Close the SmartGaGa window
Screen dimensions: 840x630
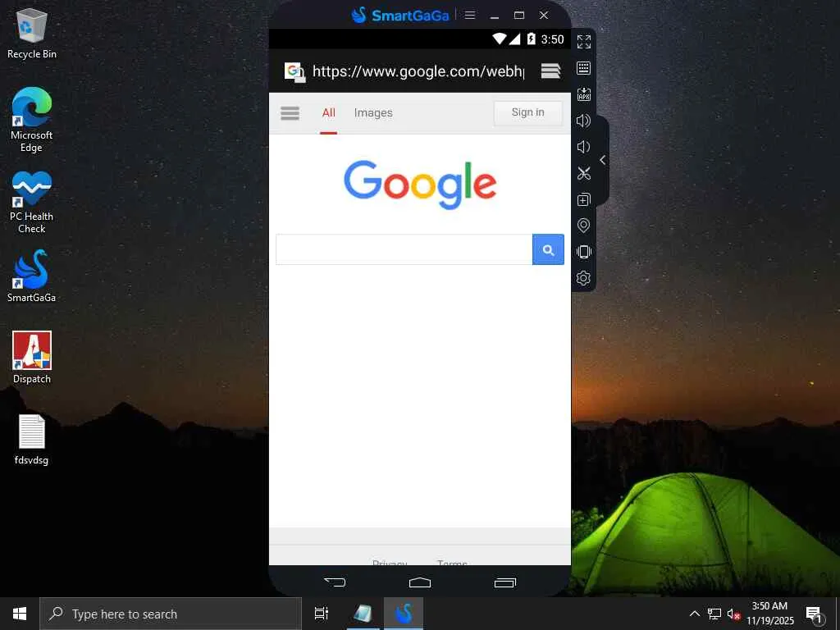(544, 15)
